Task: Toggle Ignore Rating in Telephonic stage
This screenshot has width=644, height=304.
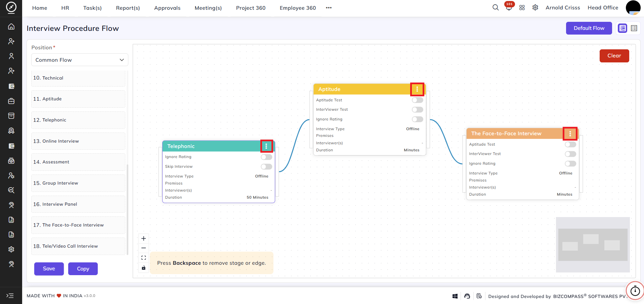Action: tap(266, 157)
